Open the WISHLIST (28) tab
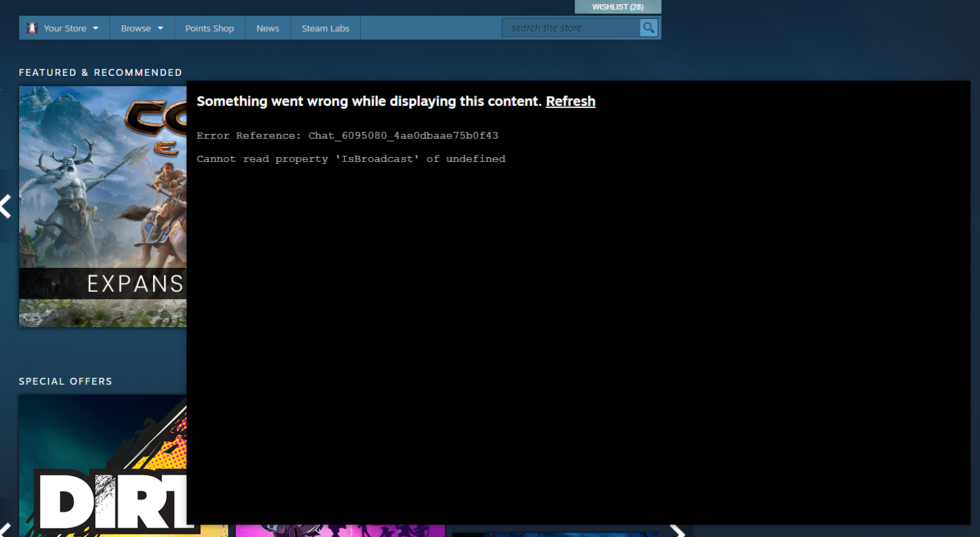This screenshot has height=537, width=980. point(617,6)
